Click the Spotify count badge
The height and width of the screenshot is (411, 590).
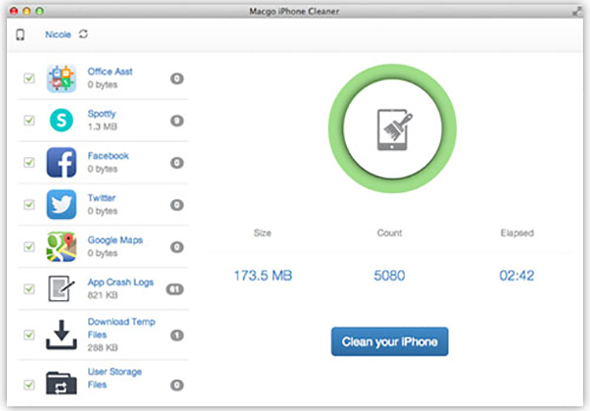point(177,121)
